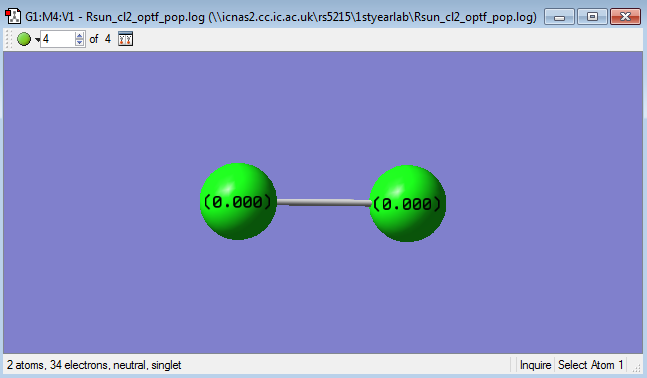Click the '2 atoms, 34 electrons' status text
This screenshot has width=647, height=378.
click(94, 365)
